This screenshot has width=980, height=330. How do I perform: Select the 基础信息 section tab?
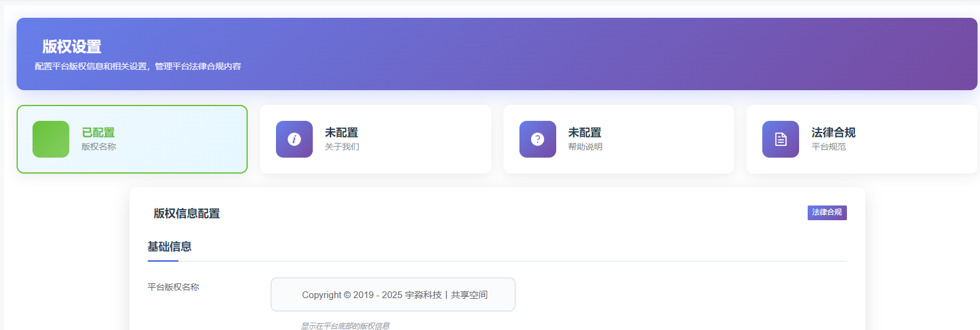pos(169,247)
